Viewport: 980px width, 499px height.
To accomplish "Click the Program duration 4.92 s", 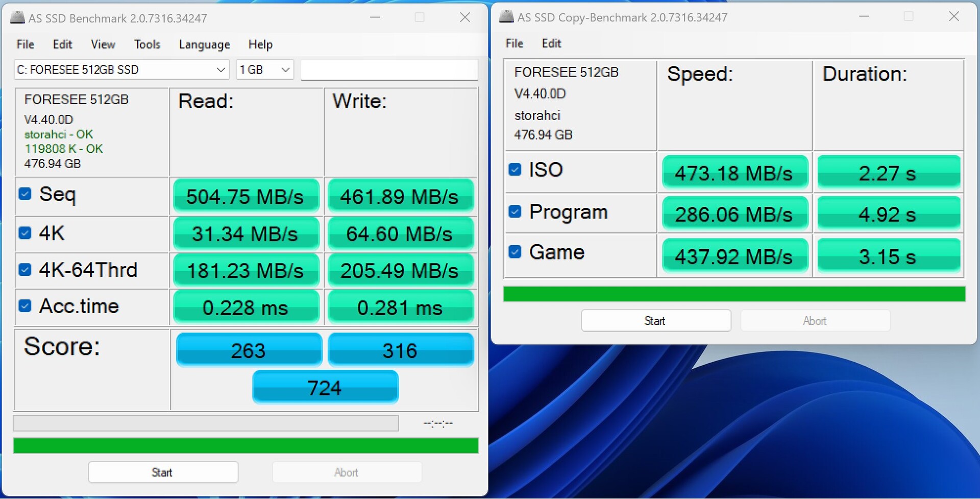I will (889, 213).
